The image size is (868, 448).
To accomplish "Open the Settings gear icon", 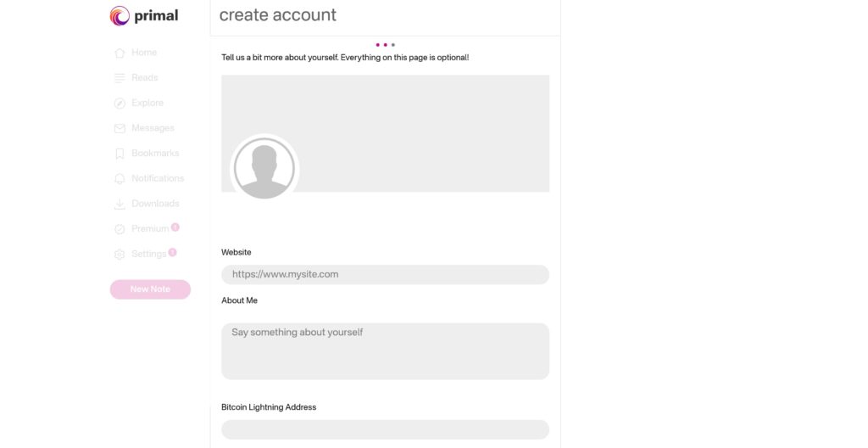I will tap(120, 255).
